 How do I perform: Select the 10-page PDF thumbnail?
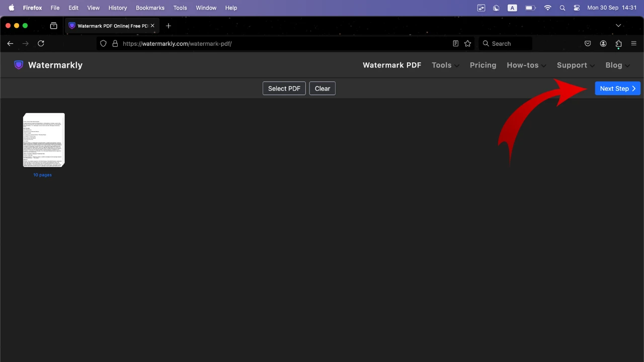pyautogui.click(x=44, y=140)
